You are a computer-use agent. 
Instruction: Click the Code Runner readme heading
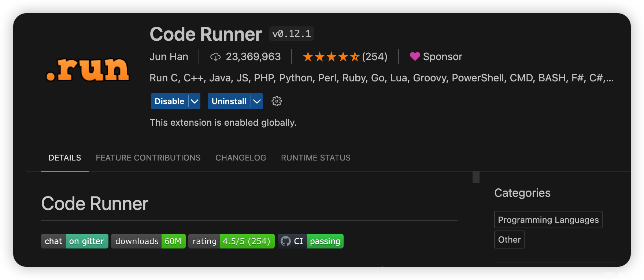[95, 204]
